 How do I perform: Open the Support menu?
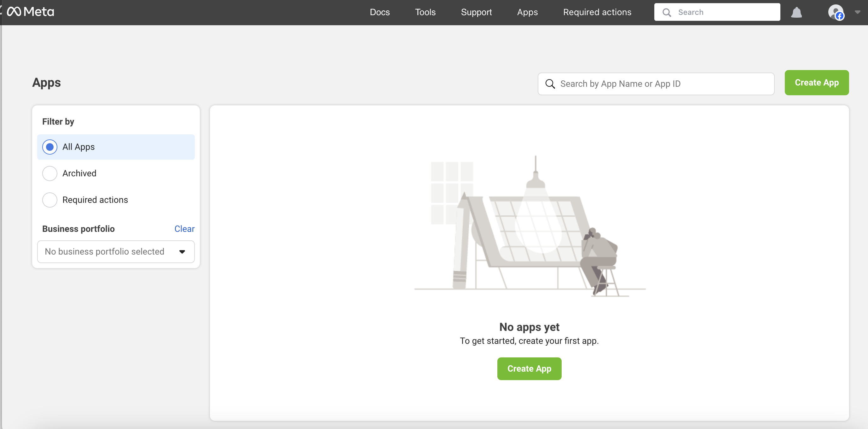476,12
